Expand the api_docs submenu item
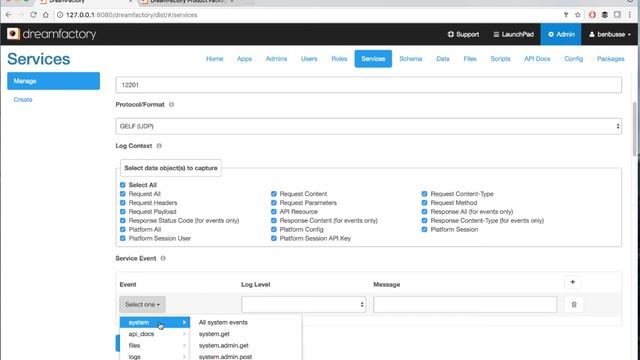 pyautogui.click(x=155, y=334)
